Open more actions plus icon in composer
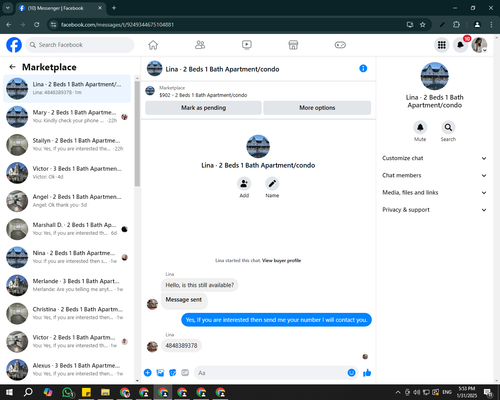 click(x=148, y=373)
